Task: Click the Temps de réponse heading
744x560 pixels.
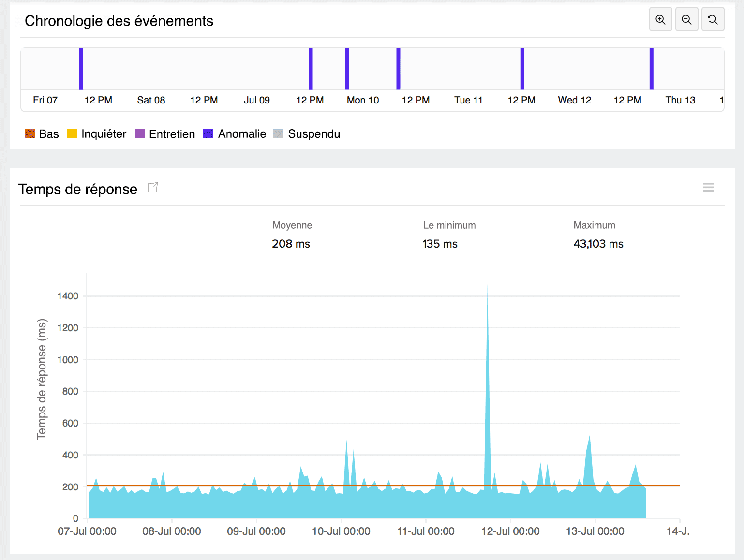Action: (x=78, y=189)
